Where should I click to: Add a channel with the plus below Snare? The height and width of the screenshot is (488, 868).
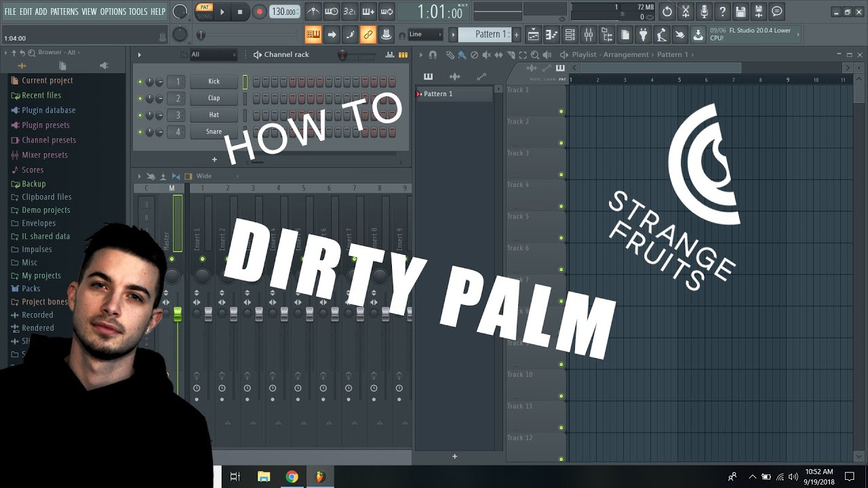click(x=214, y=160)
